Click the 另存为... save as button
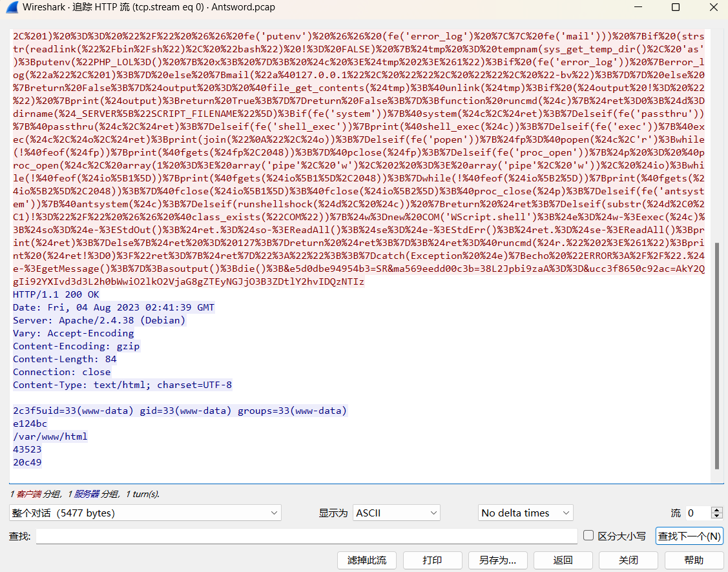The width and height of the screenshot is (728, 572). coord(497,560)
